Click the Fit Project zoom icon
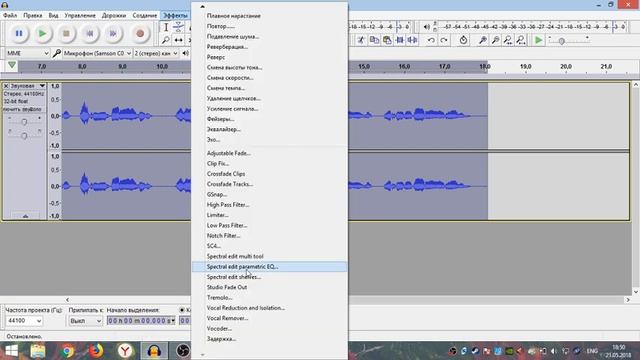Image resolution: width=640 pixels, height=360 pixels. tap(521, 40)
